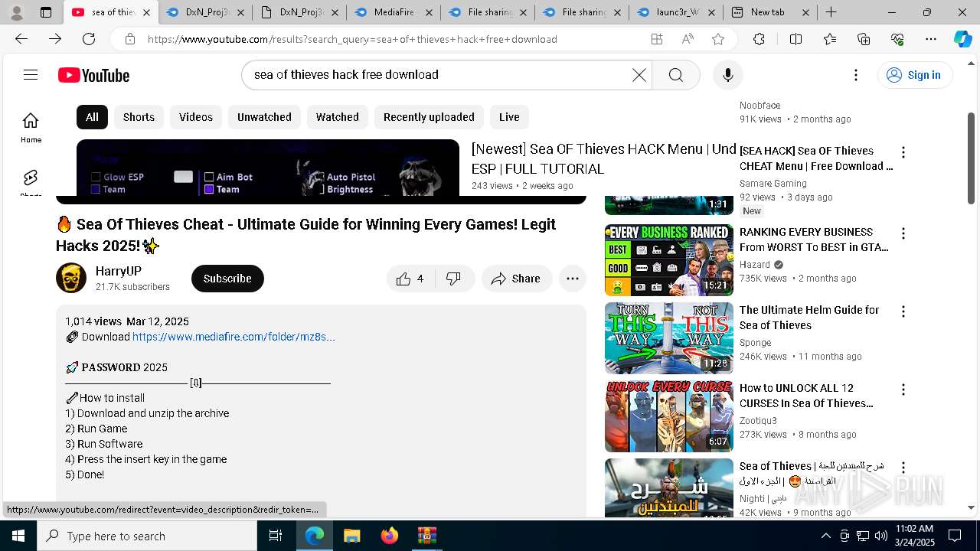Open read aloud icon in address bar
980x551 pixels.
688,39
